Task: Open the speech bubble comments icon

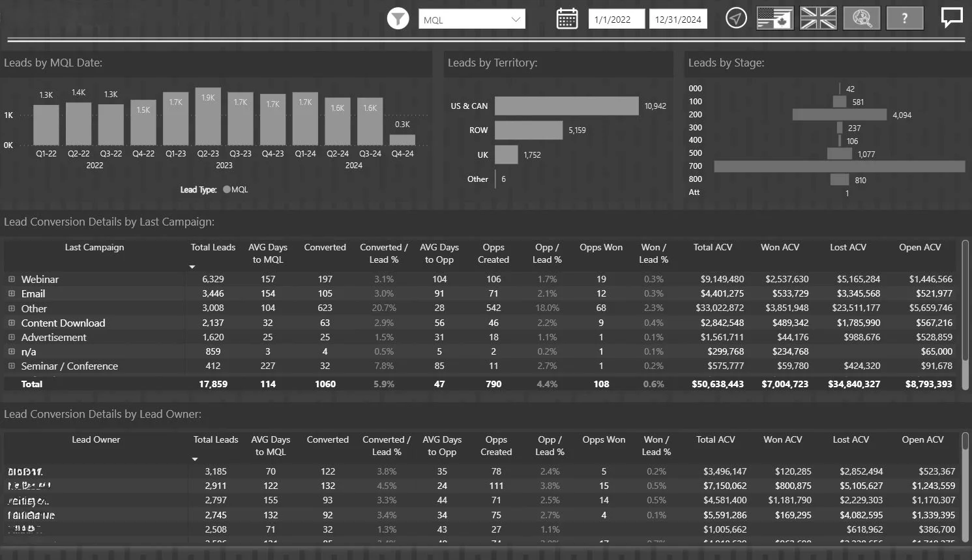Action: (952, 17)
